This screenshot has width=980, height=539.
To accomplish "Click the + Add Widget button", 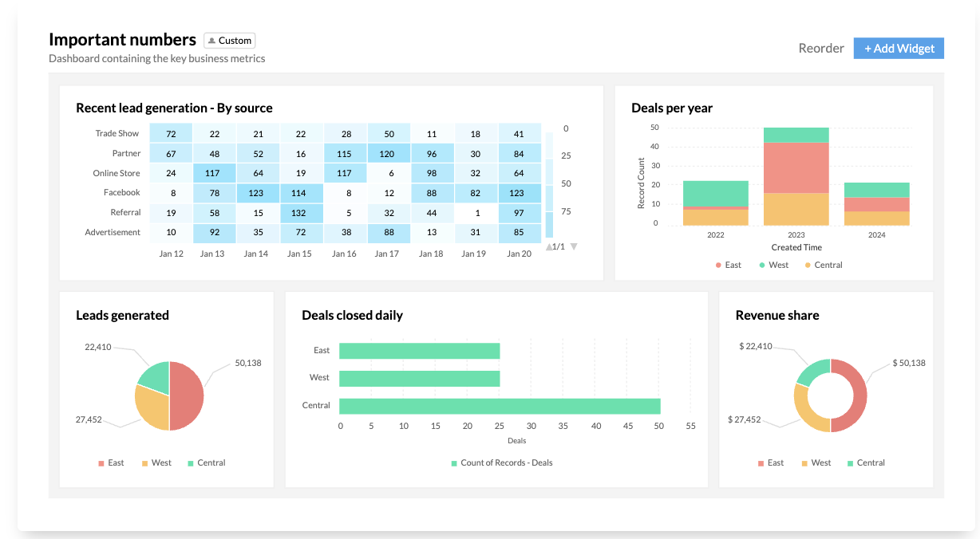I will [x=899, y=48].
